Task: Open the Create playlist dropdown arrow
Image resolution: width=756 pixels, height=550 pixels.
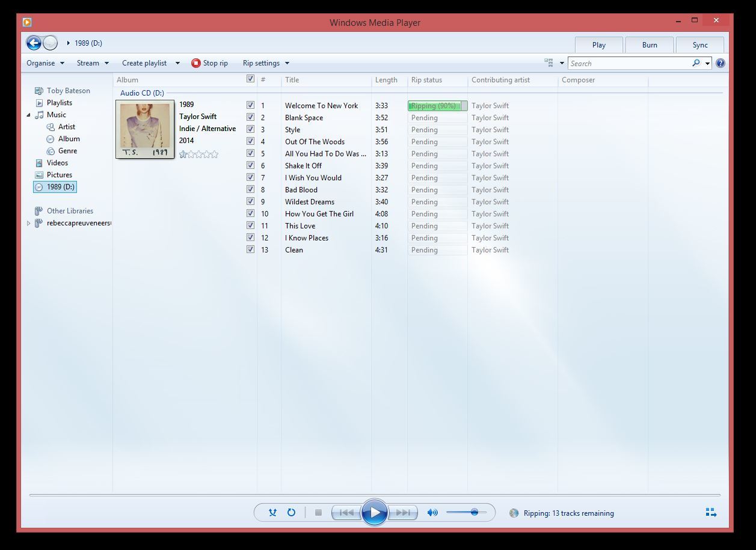Action: click(177, 63)
